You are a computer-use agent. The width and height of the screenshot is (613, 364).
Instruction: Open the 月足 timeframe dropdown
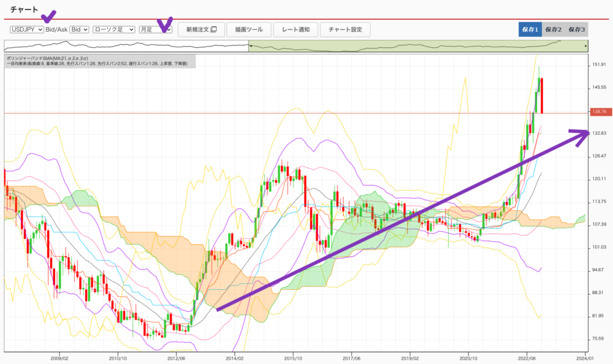156,29
